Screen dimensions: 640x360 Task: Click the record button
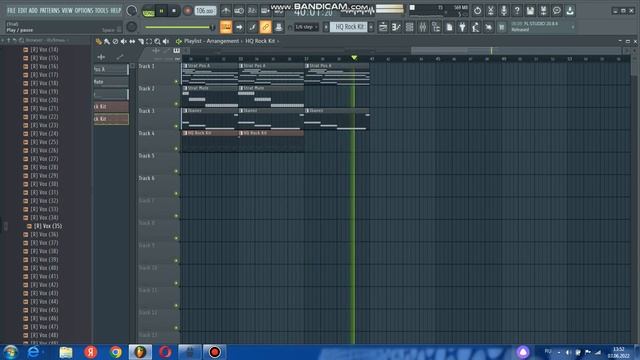(x=188, y=11)
